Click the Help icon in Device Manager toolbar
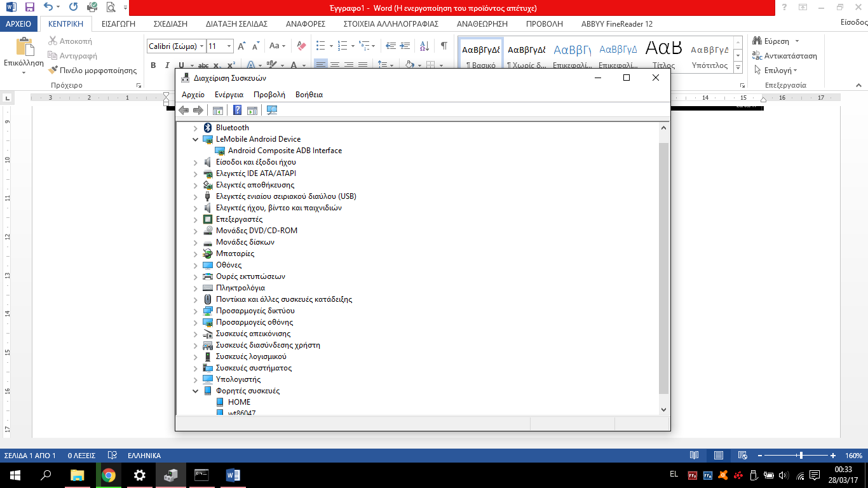 [x=237, y=111]
